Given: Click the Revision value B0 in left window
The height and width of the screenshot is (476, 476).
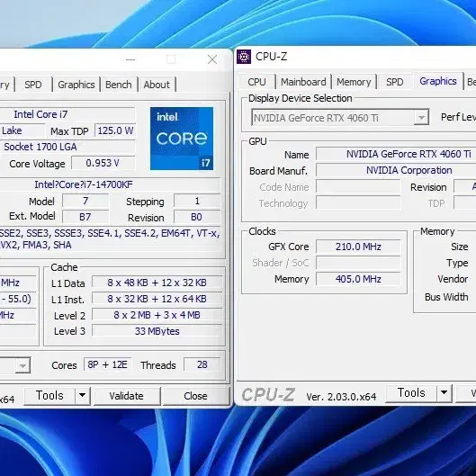Looking at the screenshot, I should pyautogui.click(x=196, y=217).
